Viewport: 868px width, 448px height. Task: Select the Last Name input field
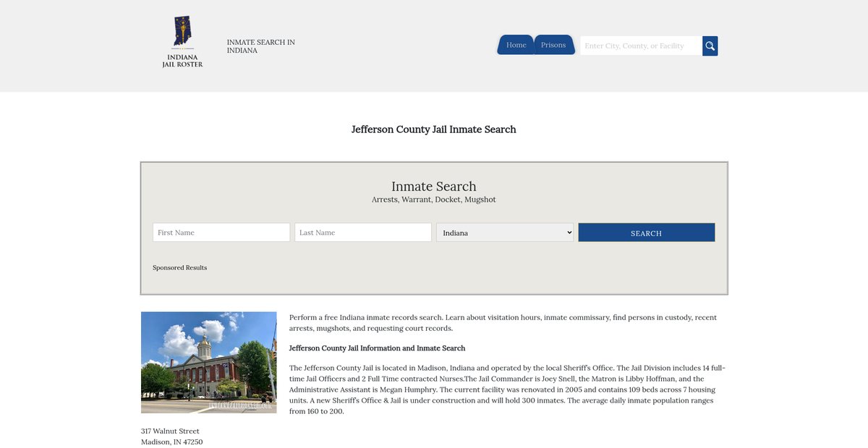pos(363,233)
